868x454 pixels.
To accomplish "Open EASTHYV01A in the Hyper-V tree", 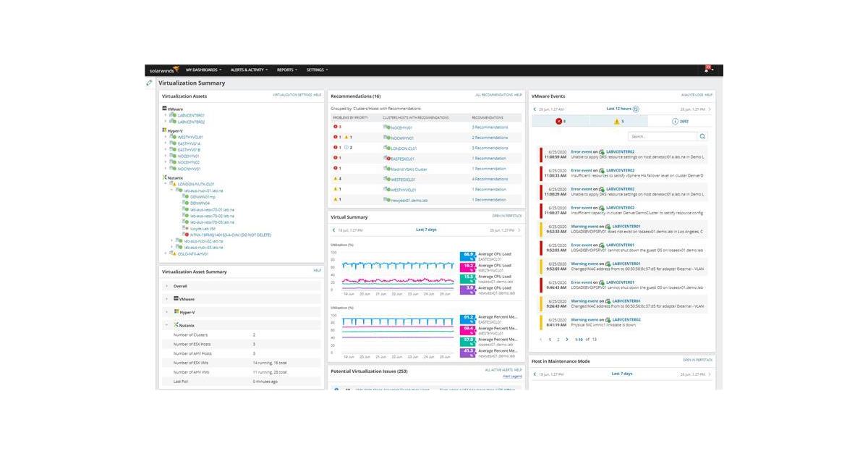I will click(x=189, y=143).
